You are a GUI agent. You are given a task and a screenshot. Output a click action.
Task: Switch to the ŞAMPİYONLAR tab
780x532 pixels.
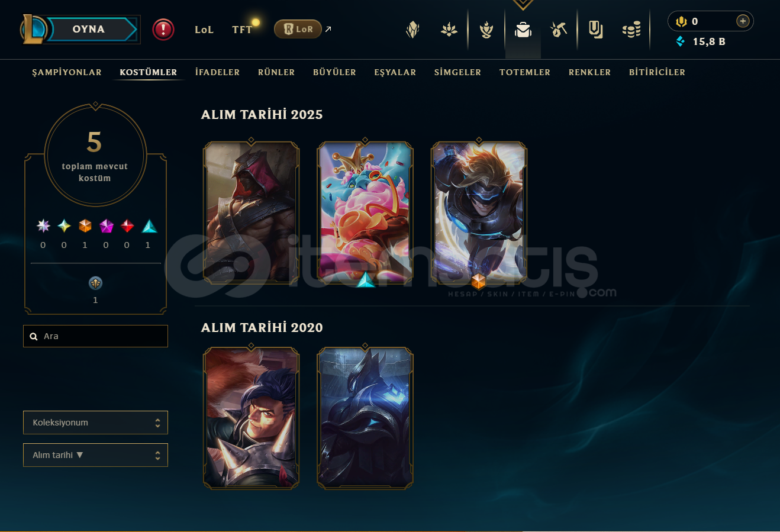click(67, 72)
